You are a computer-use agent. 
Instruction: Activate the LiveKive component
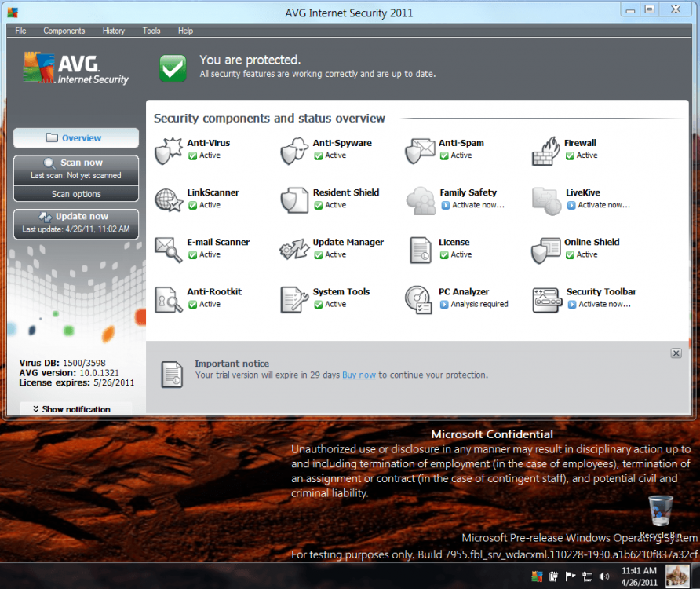click(x=603, y=205)
